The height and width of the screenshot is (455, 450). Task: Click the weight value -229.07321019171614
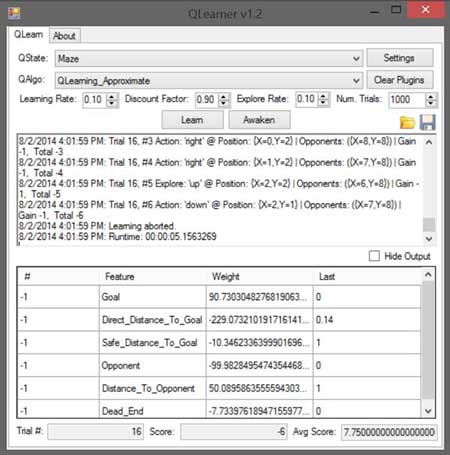click(258, 320)
